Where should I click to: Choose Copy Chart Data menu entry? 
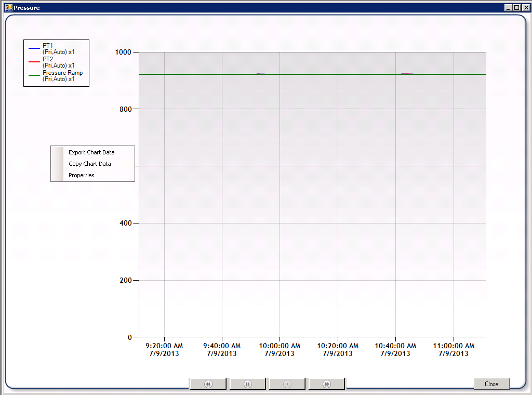click(x=89, y=164)
